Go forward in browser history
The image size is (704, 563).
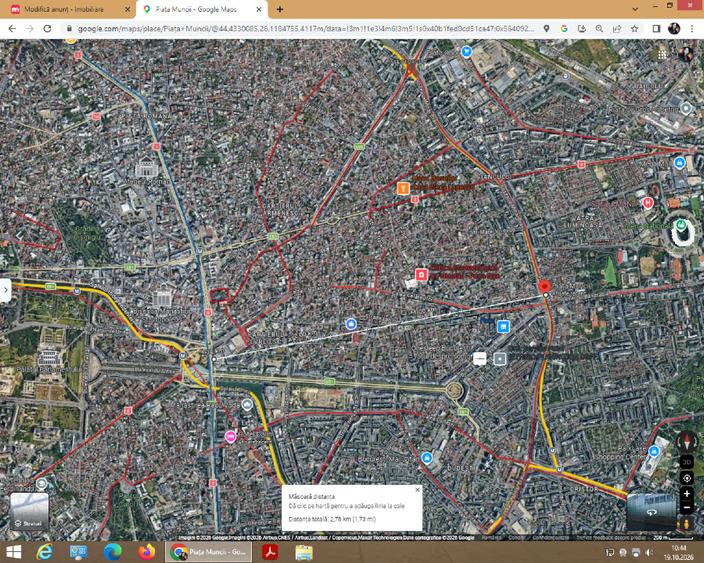[30, 29]
